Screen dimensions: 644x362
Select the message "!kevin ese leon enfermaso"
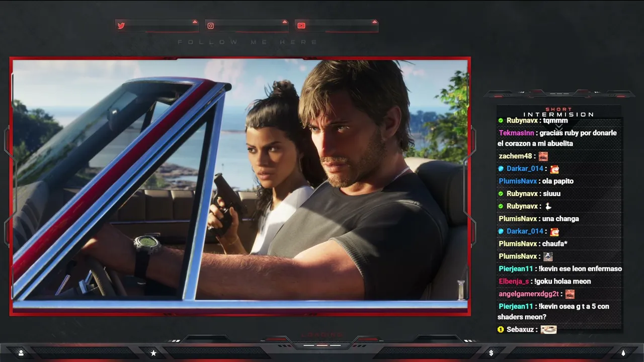click(580, 269)
